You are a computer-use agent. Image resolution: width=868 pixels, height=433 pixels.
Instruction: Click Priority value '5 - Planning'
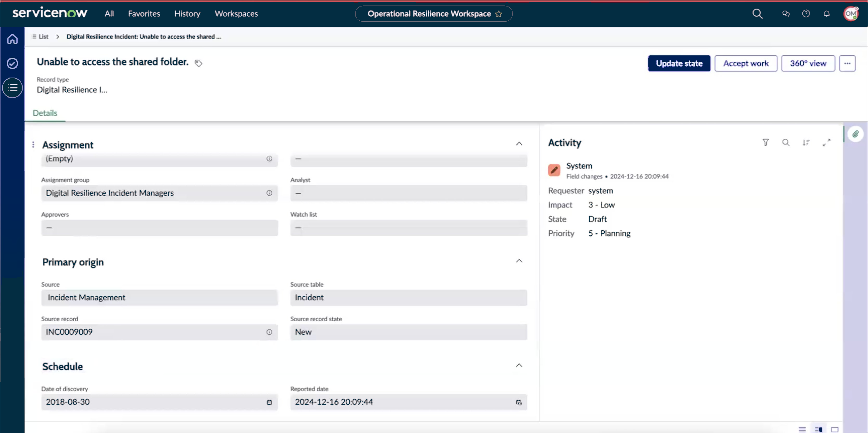coord(609,233)
